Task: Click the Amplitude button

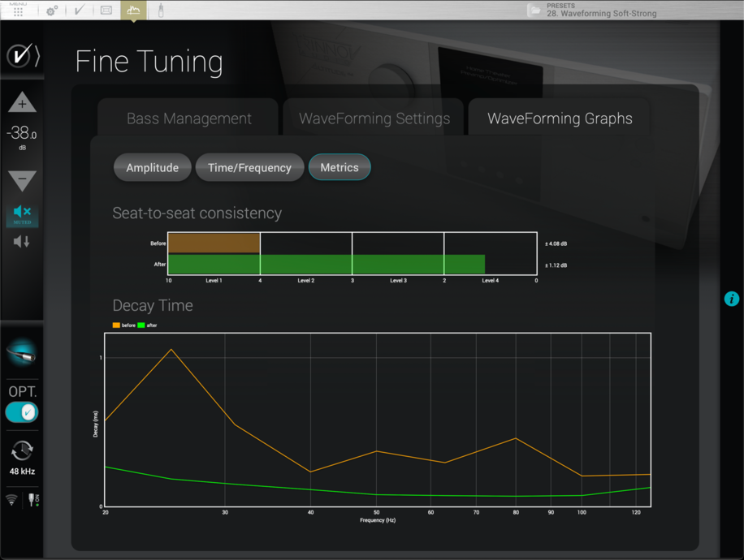Action: click(x=152, y=167)
